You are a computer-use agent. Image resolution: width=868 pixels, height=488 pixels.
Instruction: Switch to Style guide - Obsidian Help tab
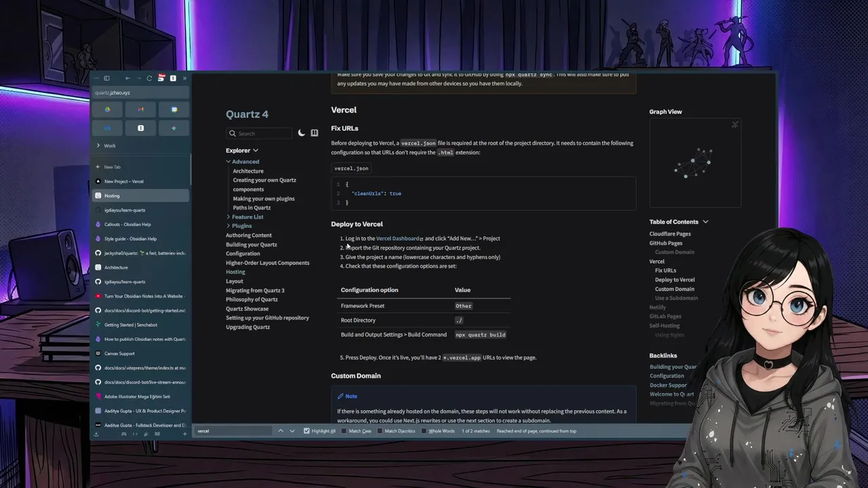tap(141, 239)
